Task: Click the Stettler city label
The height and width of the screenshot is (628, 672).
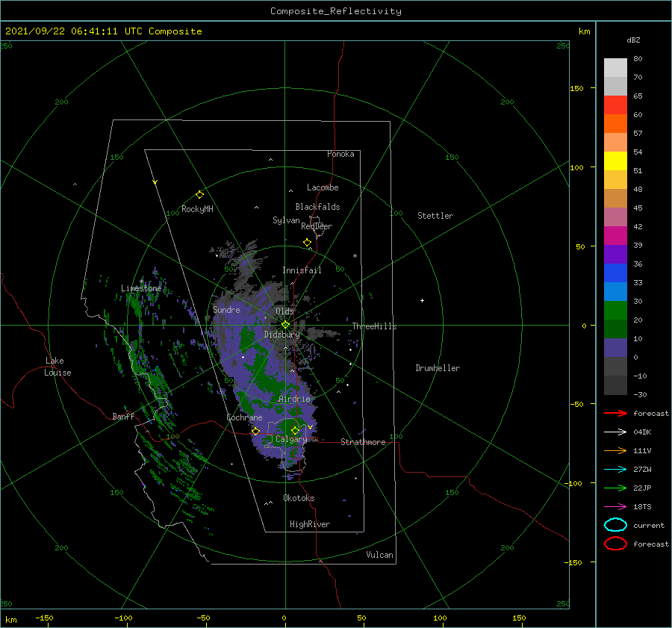Action: (435, 216)
